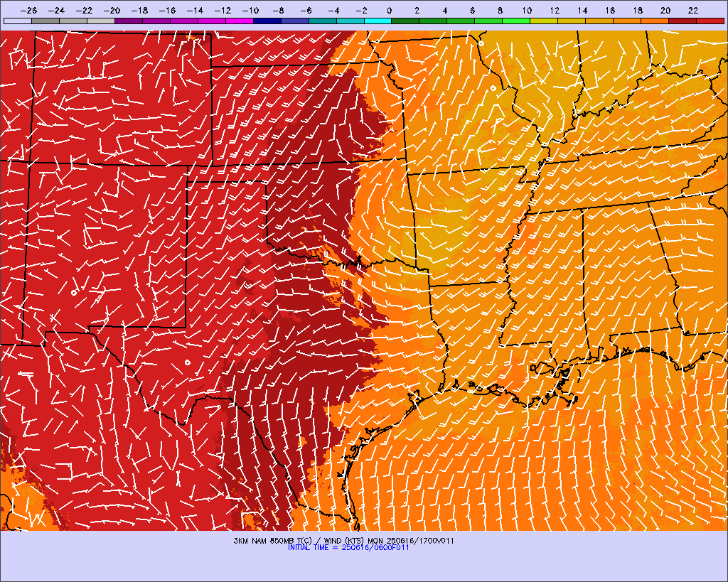Select the dark purple swatch between -20 and -18

pyautogui.click(x=129, y=21)
